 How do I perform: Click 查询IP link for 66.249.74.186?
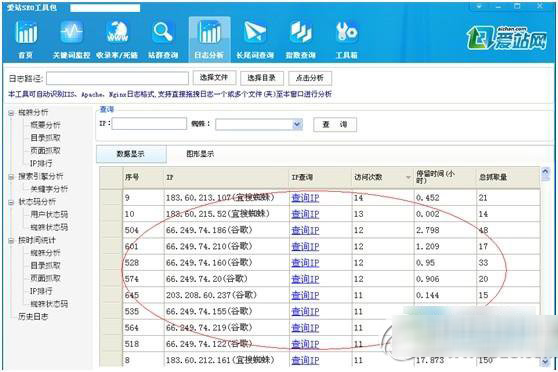(x=305, y=231)
